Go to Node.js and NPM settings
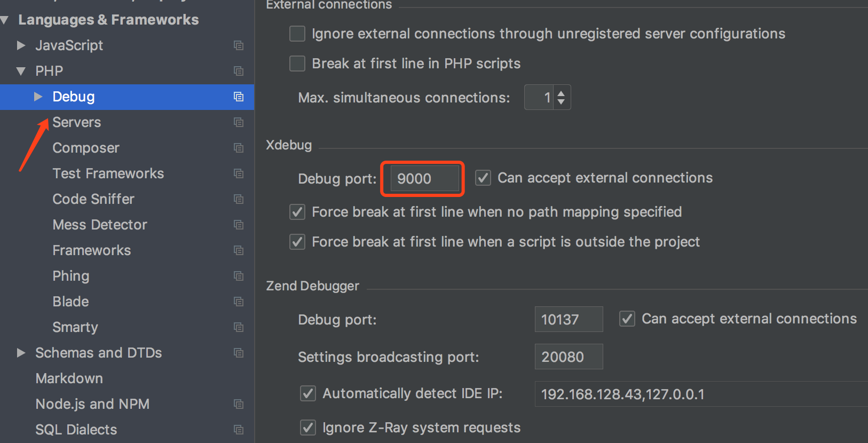The width and height of the screenshot is (868, 443). pyautogui.click(x=92, y=404)
